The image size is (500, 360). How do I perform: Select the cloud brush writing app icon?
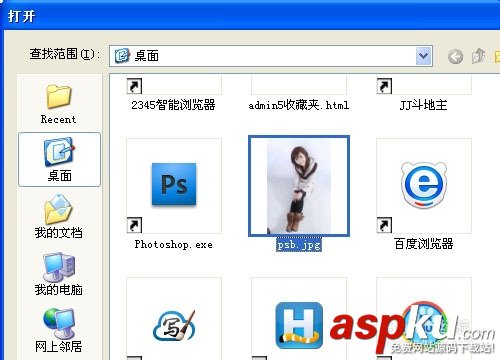[x=174, y=326]
